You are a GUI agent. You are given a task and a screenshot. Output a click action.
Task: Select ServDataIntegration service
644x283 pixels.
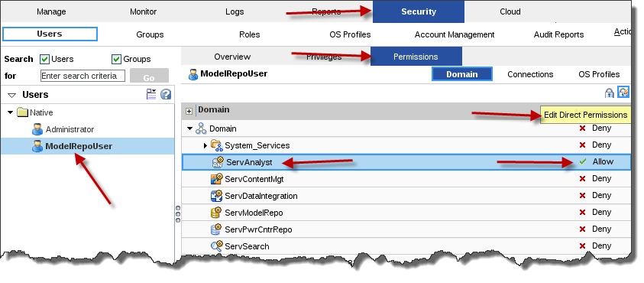click(261, 196)
